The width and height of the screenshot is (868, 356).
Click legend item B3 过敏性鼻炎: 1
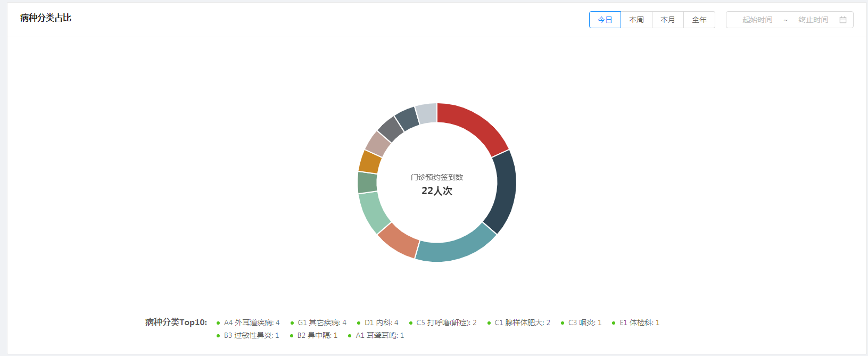click(x=247, y=335)
